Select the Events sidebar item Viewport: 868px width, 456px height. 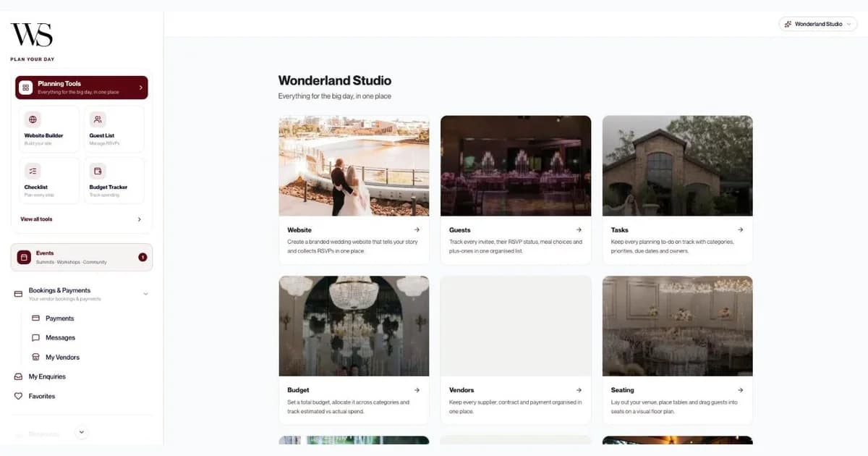pyautogui.click(x=82, y=257)
